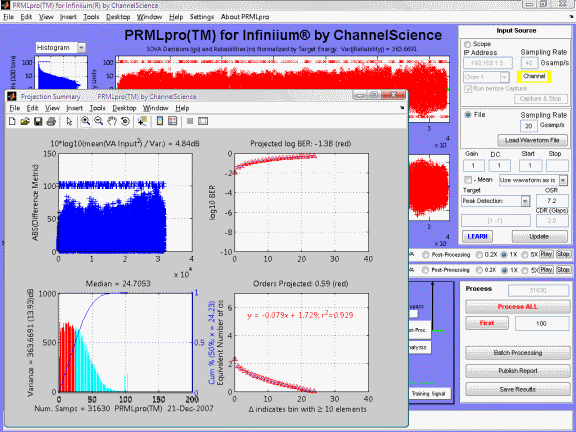The width and height of the screenshot is (576, 432).
Task: Open the Peak Detection target dropdown
Action: [525, 201]
